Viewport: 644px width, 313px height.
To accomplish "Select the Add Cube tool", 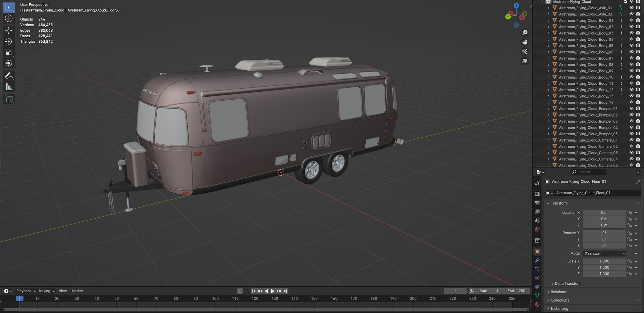I will point(9,99).
